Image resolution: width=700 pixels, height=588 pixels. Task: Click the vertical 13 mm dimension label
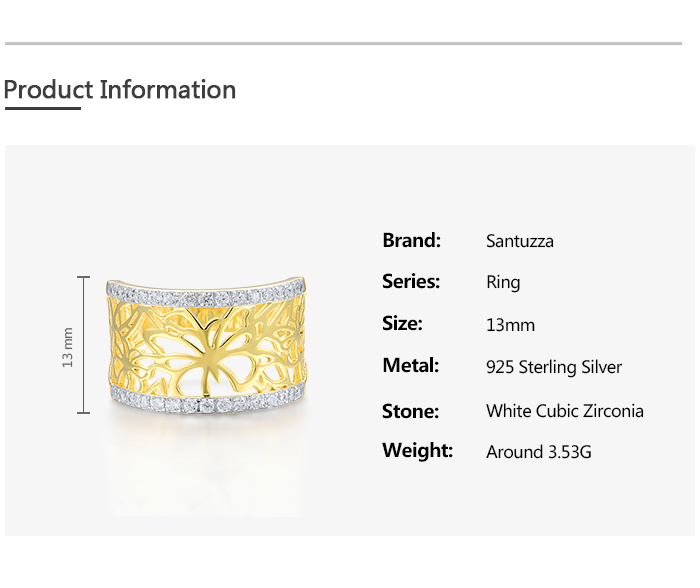tap(68, 346)
